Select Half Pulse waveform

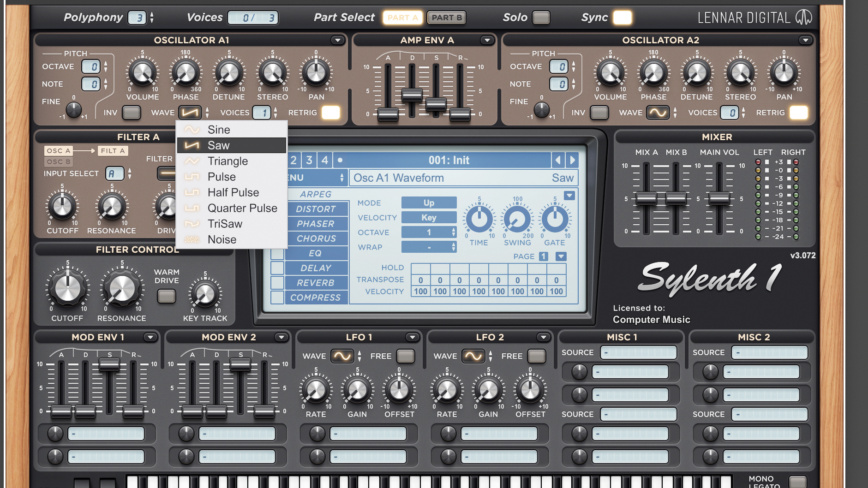coord(231,192)
